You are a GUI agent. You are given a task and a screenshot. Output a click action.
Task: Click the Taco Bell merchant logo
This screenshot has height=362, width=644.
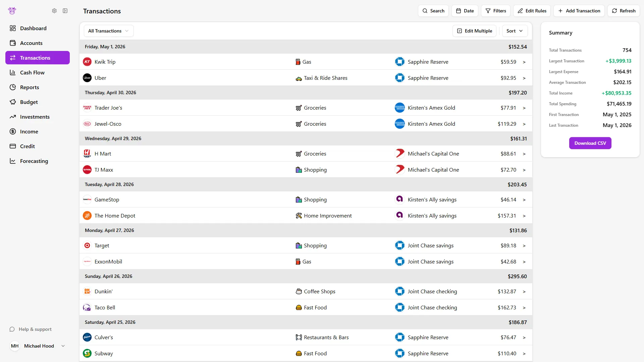(87, 307)
